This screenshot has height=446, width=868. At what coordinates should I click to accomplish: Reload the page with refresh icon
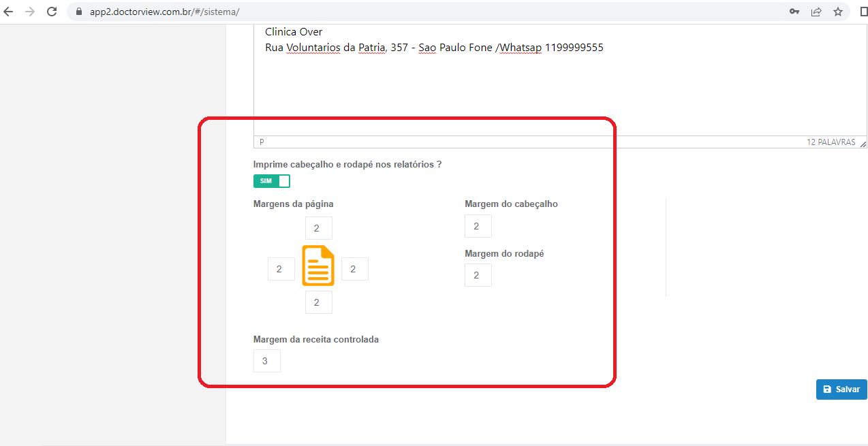point(52,12)
